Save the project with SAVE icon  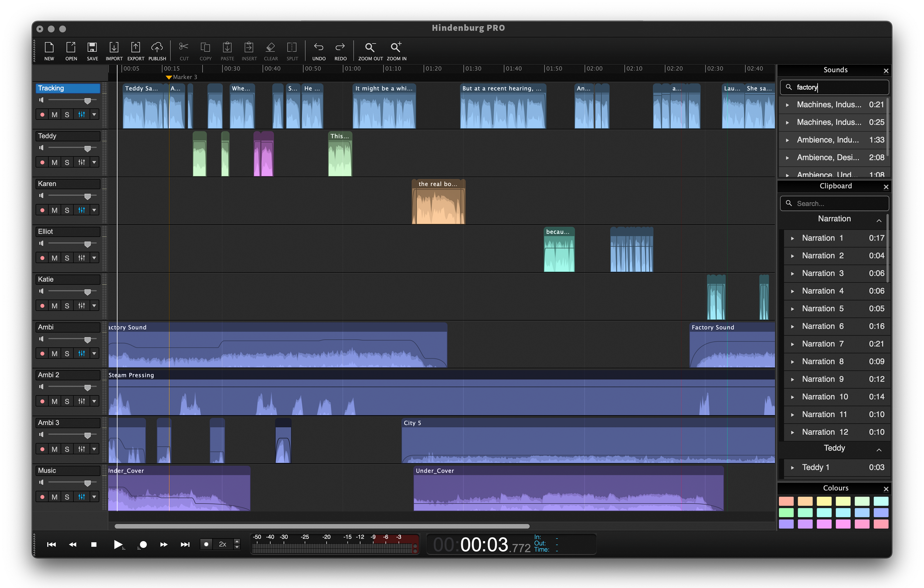pyautogui.click(x=92, y=51)
